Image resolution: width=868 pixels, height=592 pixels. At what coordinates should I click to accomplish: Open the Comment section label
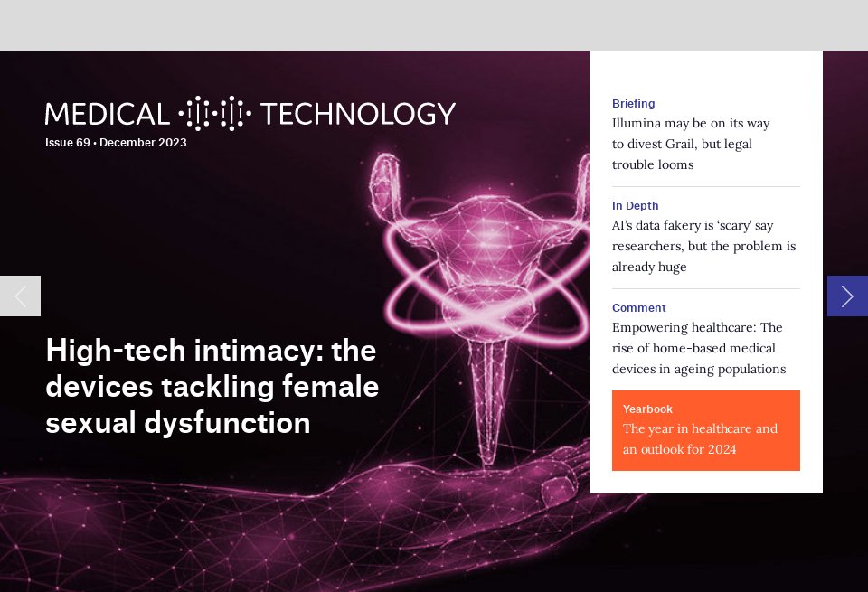click(x=638, y=308)
